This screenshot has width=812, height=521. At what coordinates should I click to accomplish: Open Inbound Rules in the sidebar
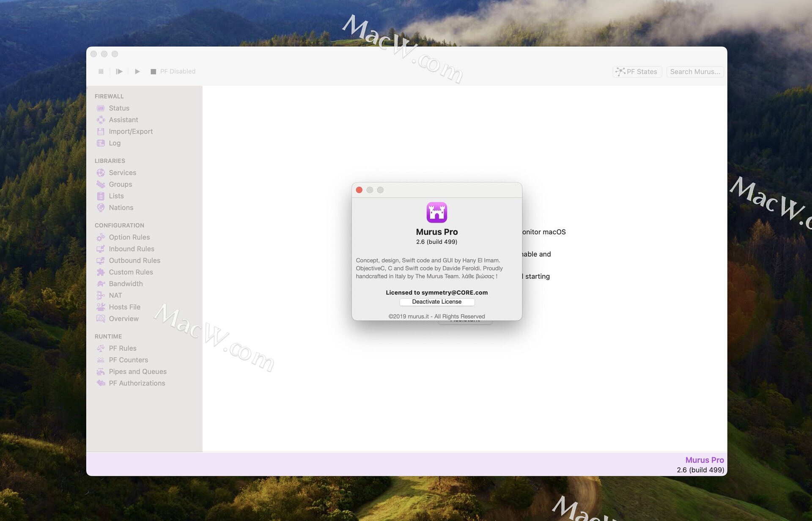131,249
